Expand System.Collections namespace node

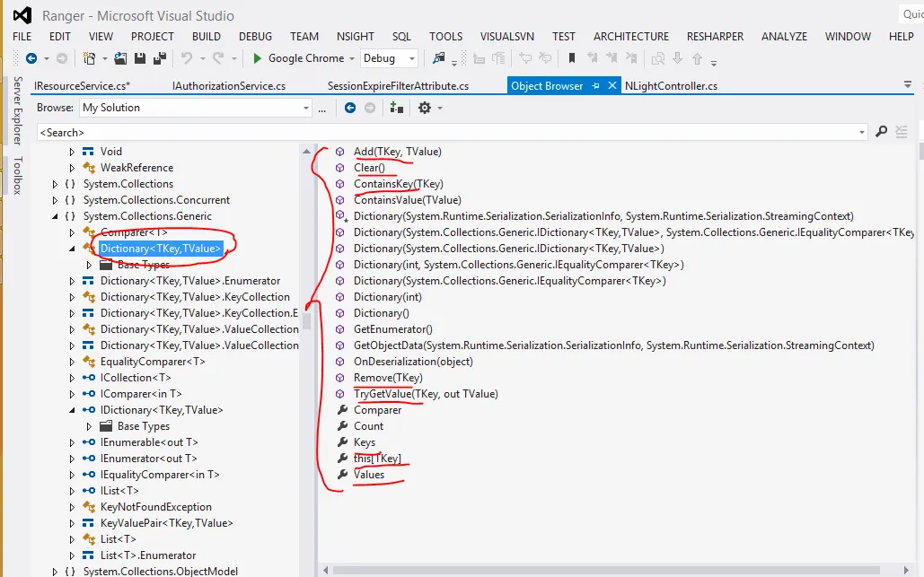[x=55, y=184]
